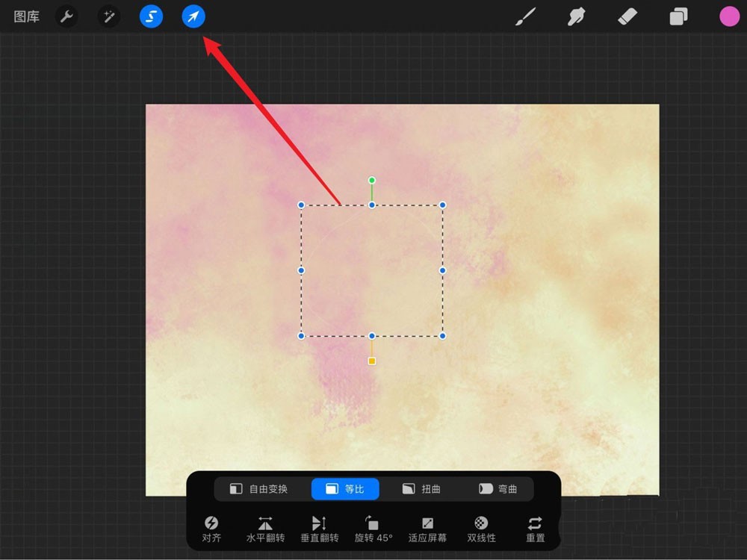Open the magic wand Adjustments menu
747x560 pixels.
pyautogui.click(x=109, y=17)
